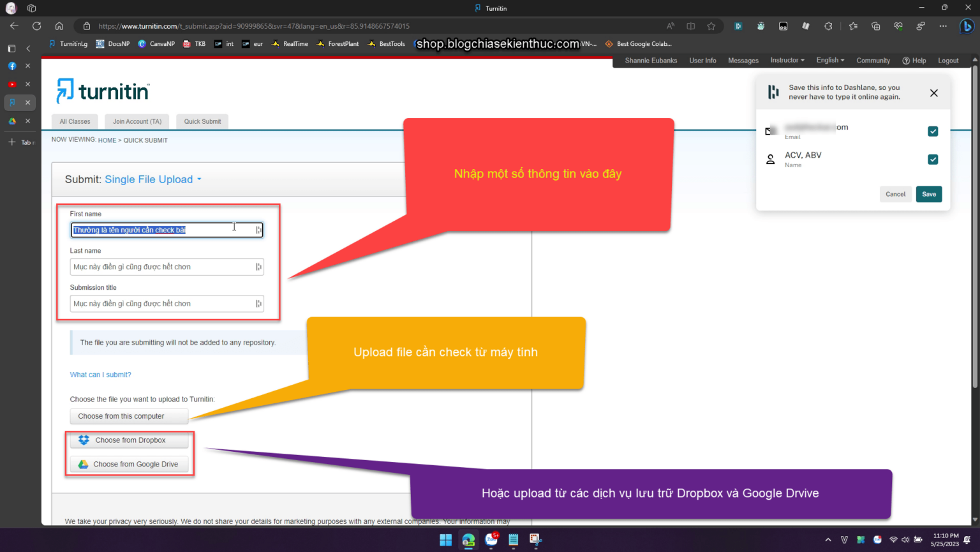This screenshot has height=552, width=980.
Task: Open Windows Start menu
Action: click(x=446, y=540)
